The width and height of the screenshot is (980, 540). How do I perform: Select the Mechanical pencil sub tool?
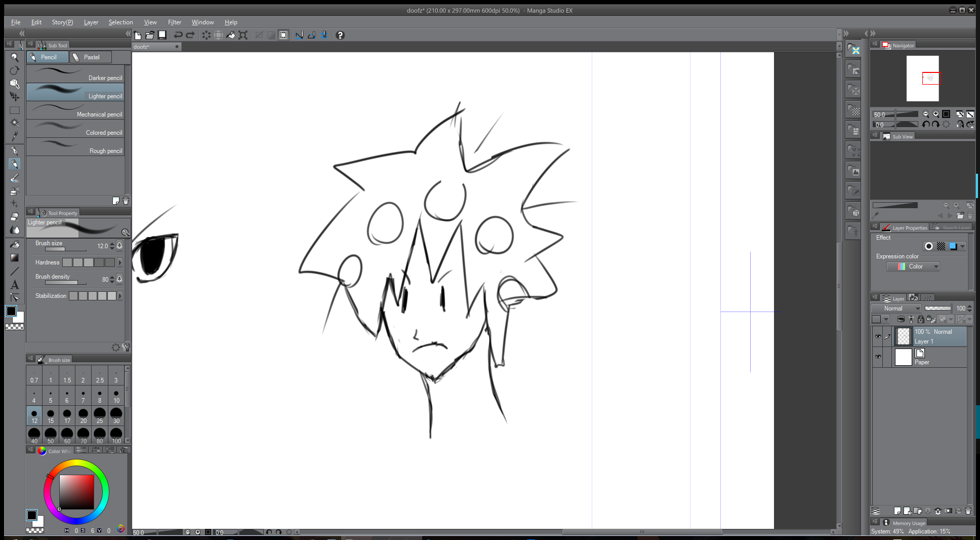tap(75, 110)
